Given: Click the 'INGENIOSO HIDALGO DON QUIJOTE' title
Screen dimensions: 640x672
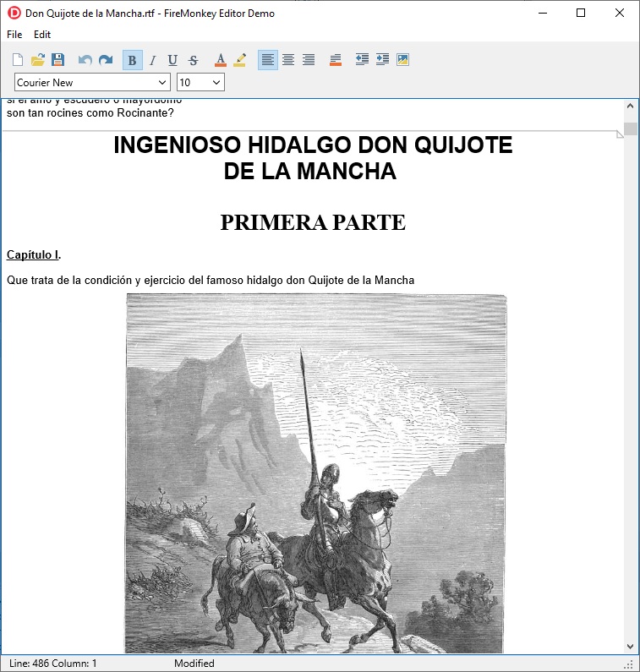Looking at the screenshot, I should (313, 145).
